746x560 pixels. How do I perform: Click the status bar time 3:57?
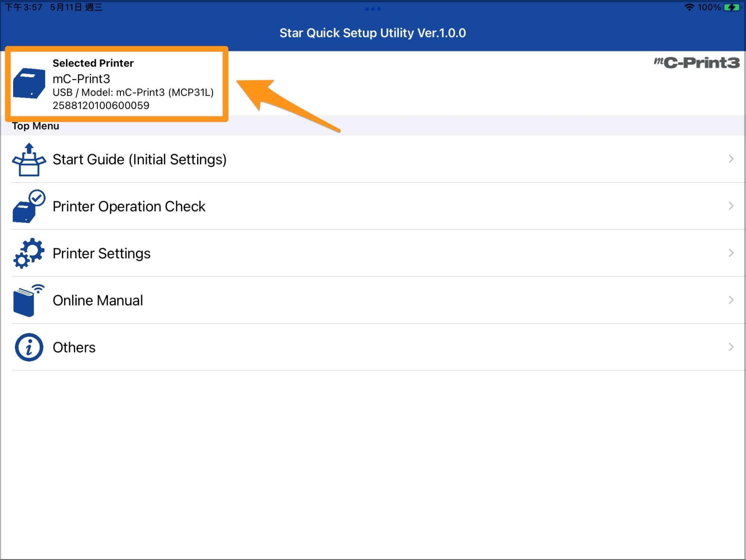click(23, 7)
